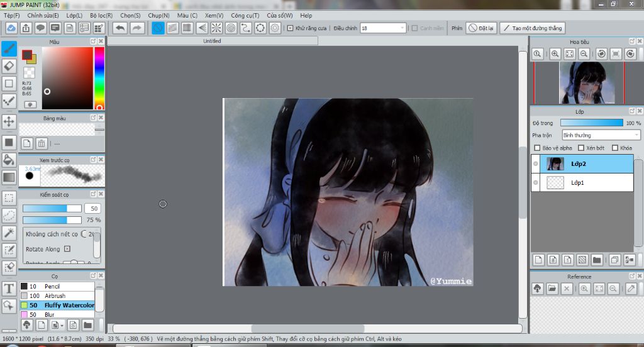This screenshot has height=347, width=644.
Task: Open the Chỉnh sửa(E) menu
Action: coord(43,15)
